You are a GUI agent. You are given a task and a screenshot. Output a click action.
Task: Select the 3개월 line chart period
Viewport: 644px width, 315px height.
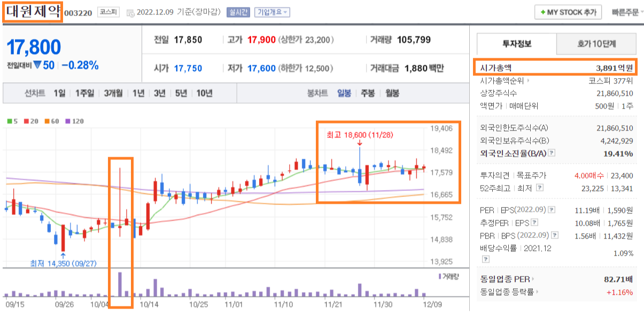114,93
